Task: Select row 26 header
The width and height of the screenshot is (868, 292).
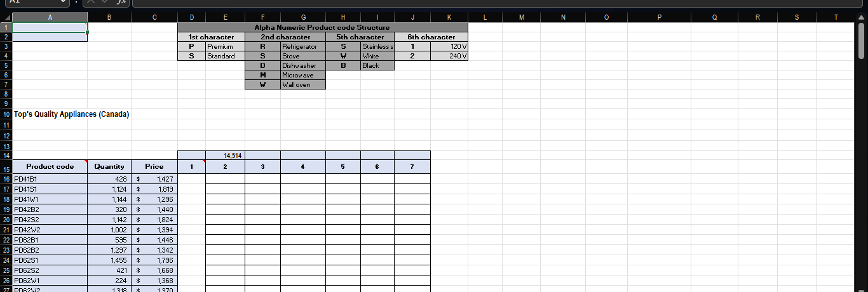Action: (6, 281)
